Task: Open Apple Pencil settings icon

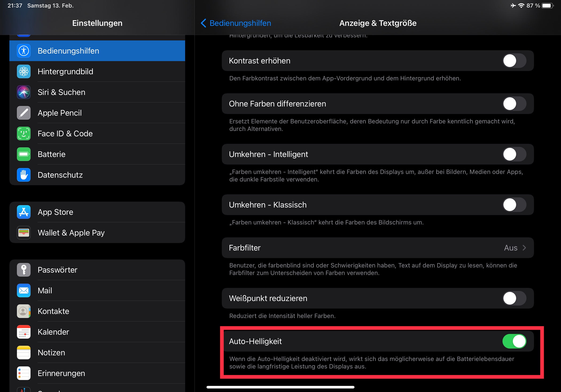Action: coord(24,113)
